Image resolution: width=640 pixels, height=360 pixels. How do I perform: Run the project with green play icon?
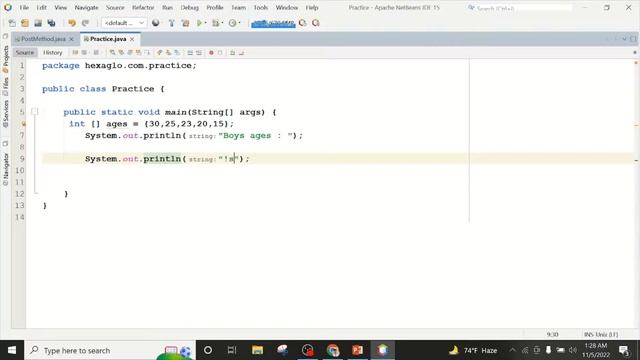[199, 23]
